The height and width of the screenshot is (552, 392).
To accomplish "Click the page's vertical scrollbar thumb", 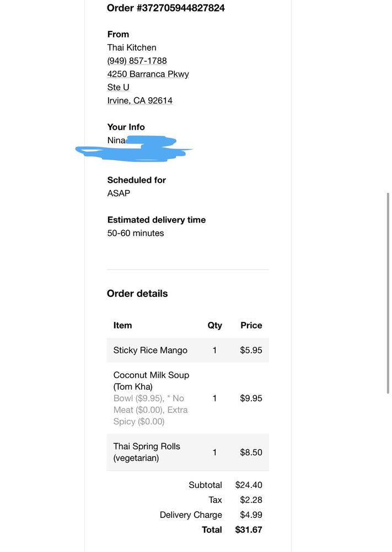I will (388, 293).
